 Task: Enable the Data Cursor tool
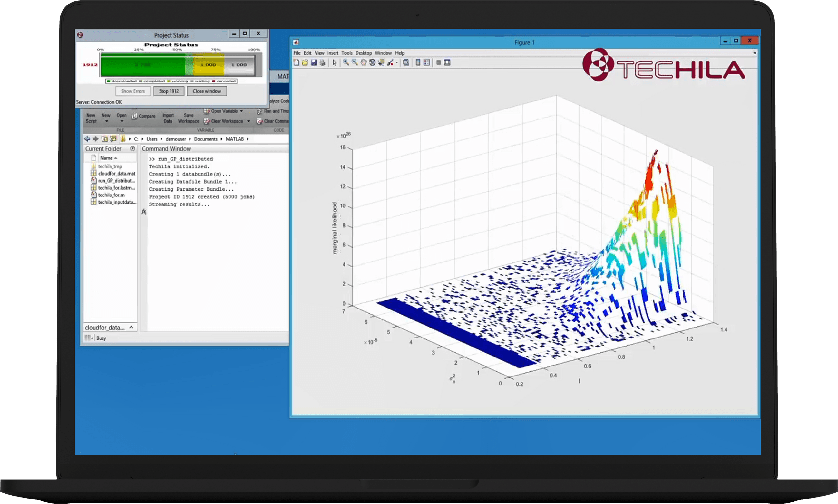(381, 62)
